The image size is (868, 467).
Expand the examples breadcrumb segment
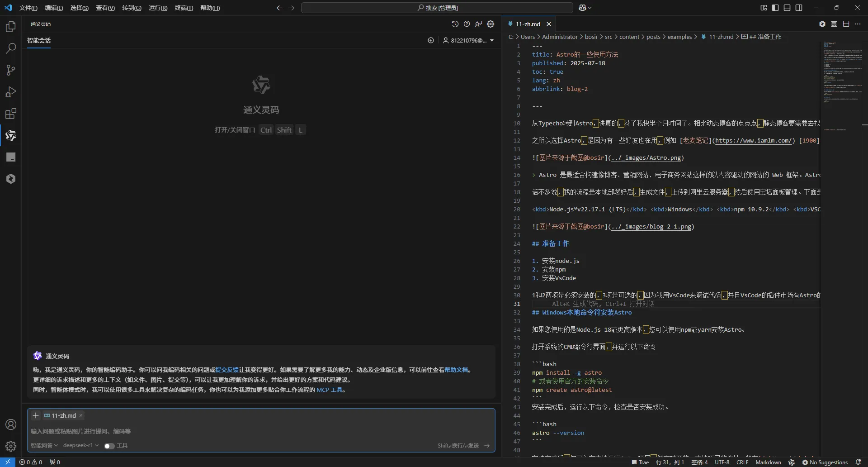point(679,37)
